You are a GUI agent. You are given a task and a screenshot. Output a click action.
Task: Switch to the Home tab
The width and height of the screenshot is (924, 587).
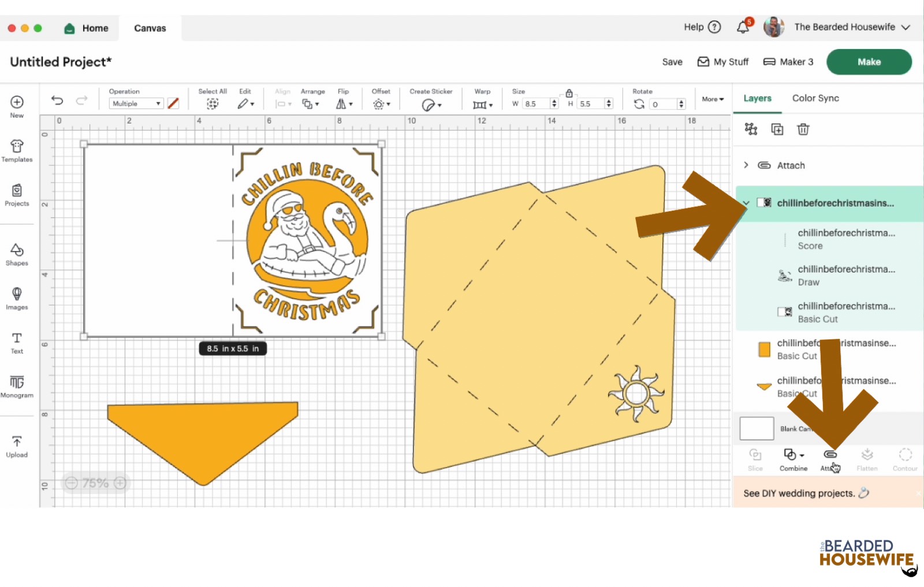point(87,28)
